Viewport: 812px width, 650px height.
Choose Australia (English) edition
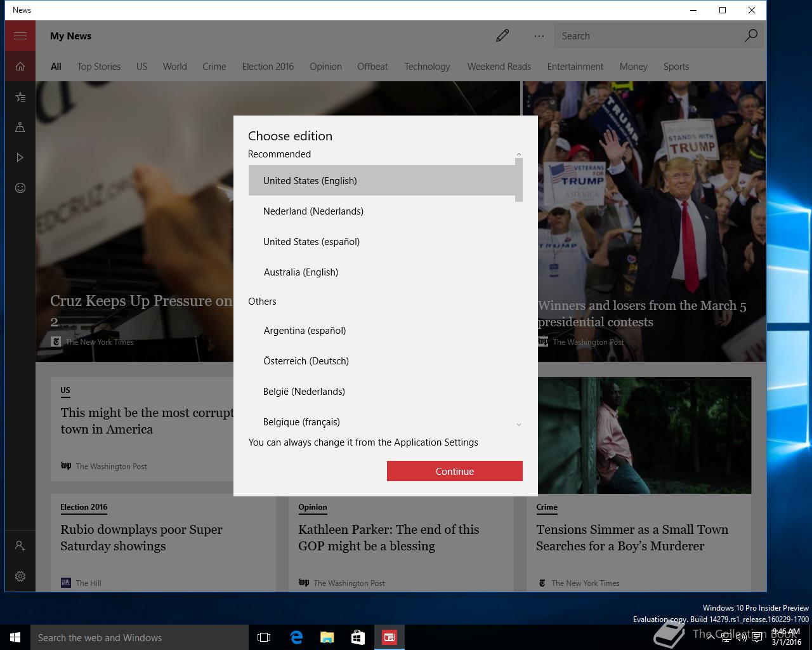382,272
